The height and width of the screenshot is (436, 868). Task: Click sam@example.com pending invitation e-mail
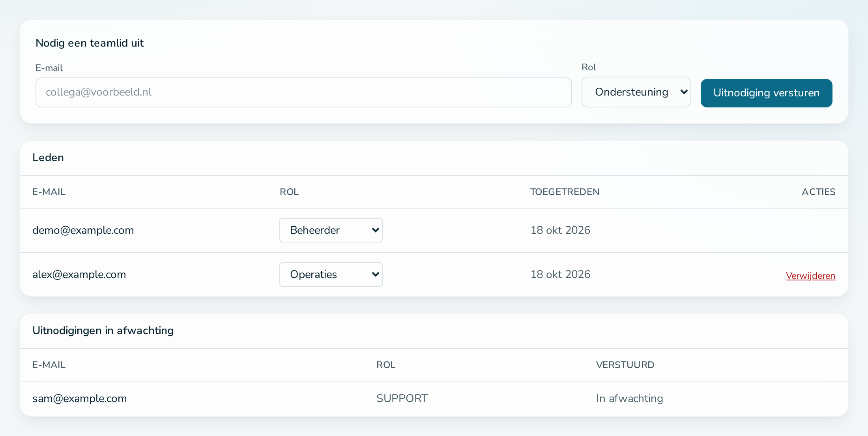click(80, 398)
